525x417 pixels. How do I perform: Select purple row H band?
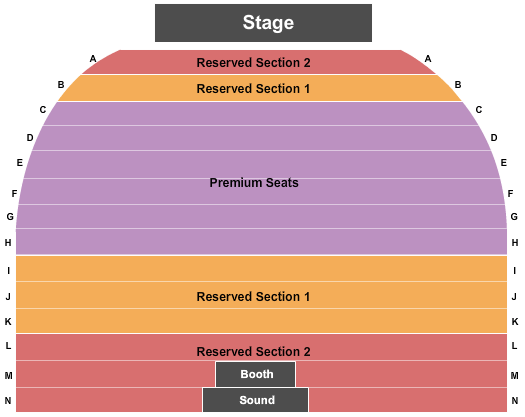click(x=261, y=242)
